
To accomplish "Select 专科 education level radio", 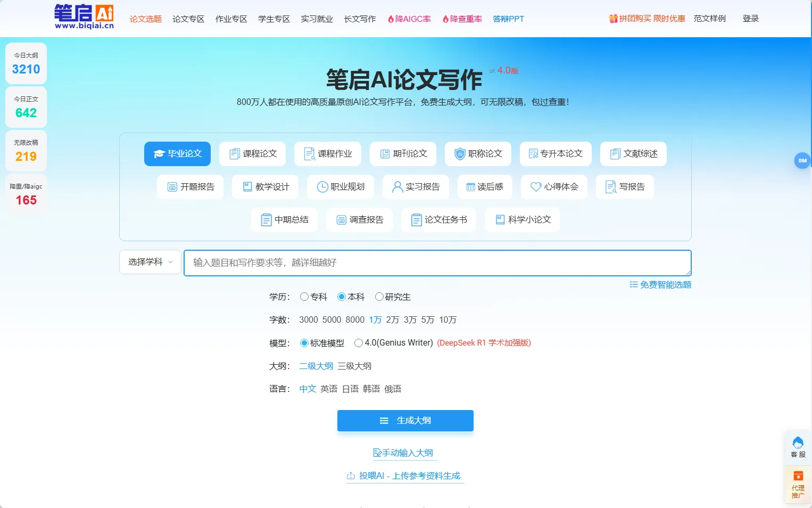I will [304, 297].
